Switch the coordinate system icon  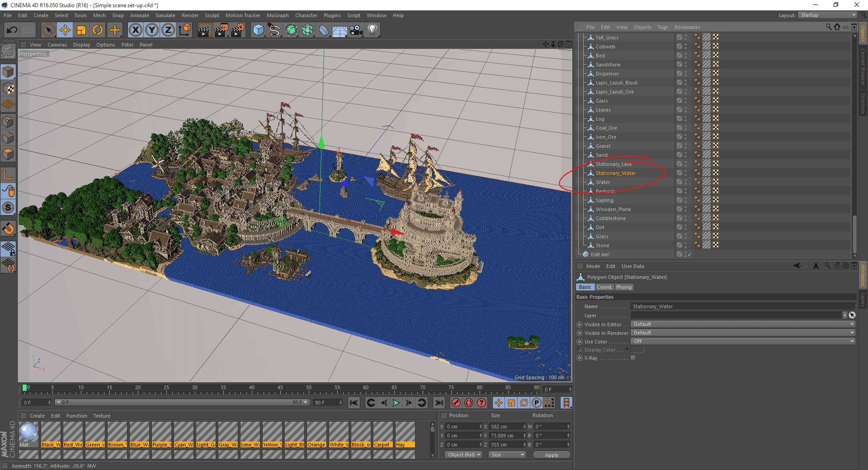click(x=185, y=30)
